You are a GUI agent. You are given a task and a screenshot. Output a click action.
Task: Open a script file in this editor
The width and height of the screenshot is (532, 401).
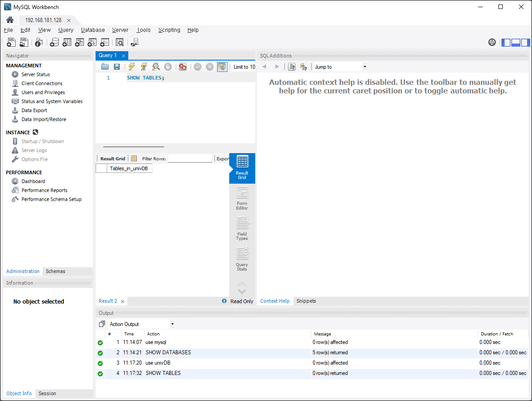(x=105, y=67)
